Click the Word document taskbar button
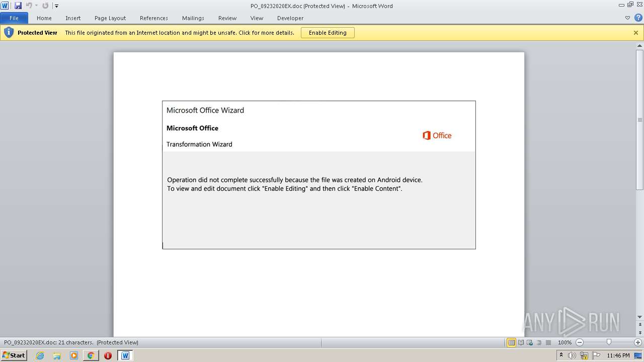The height and width of the screenshot is (362, 644). click(125, 355)
